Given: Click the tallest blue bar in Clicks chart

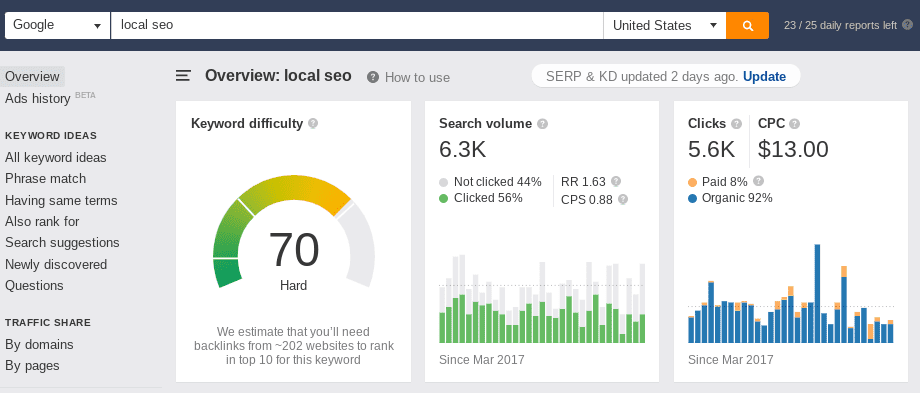Looking at the screenshot, I should 817,293.
